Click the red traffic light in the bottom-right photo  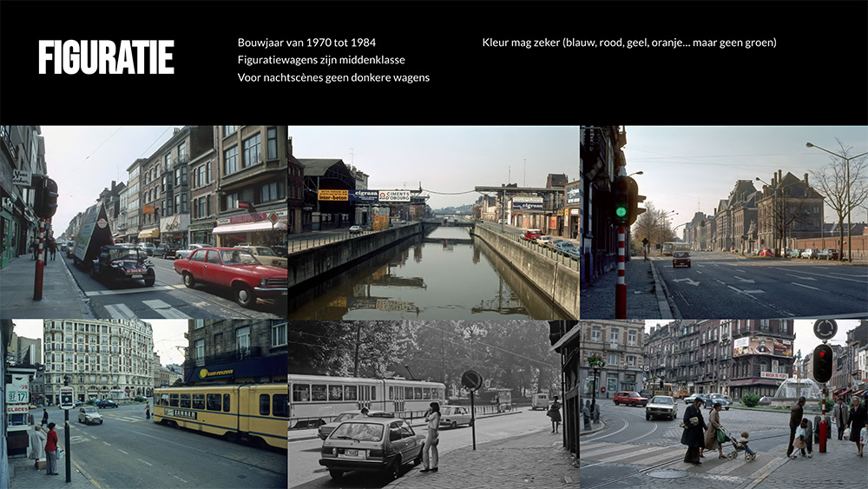click(x=822, y=364)
